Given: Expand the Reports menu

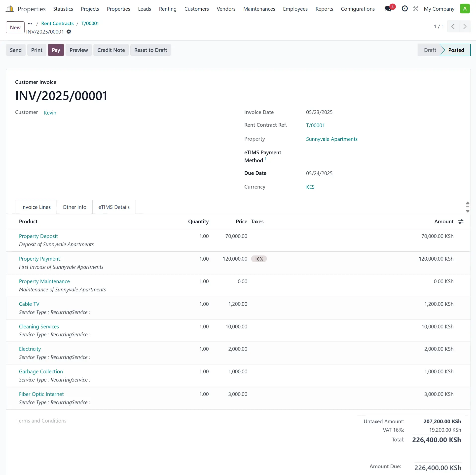Looking at the screenshot, I should coord(324,9).
